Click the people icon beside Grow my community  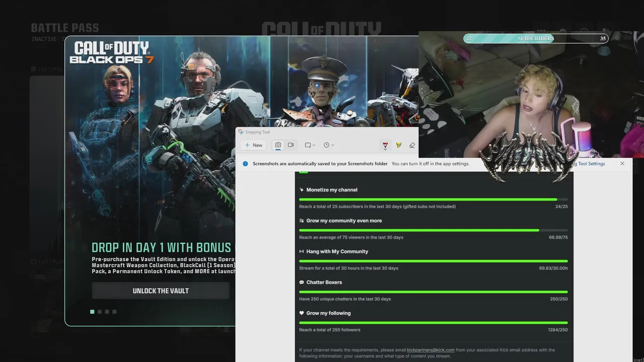click(302, 221)
